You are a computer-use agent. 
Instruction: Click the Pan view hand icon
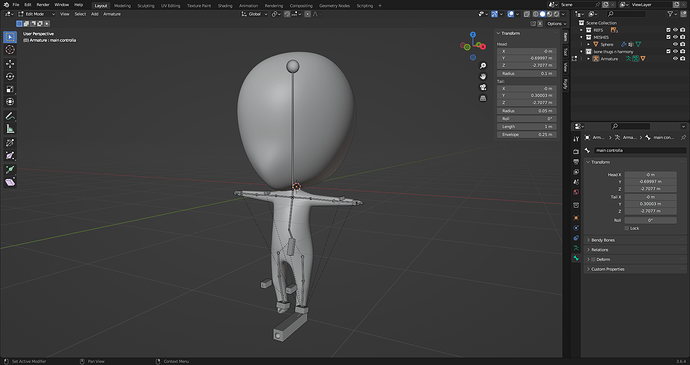click(x=483, y=77)
